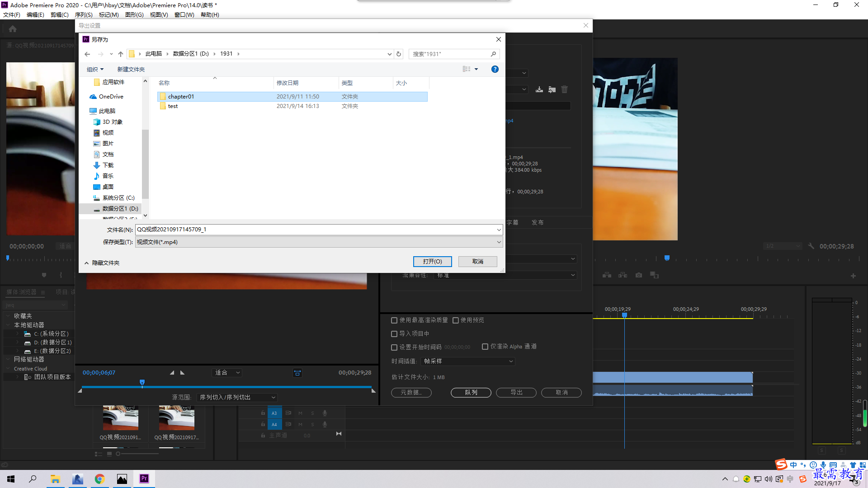Expand D: (数据分区1) in media browser
868x488 pixels.
point(18,343)
